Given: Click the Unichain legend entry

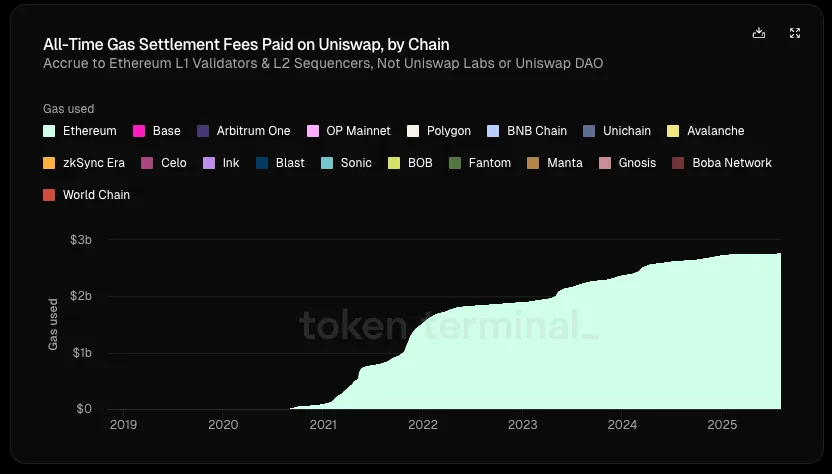Looking at the screenshot, I should point(617,131).
